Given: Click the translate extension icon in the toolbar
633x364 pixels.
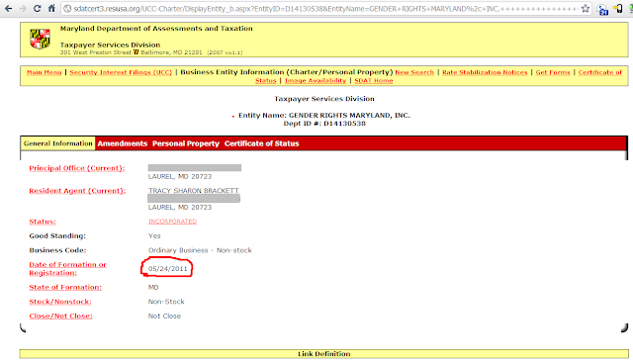Looking at the screenshot, I should click(602, 9).
